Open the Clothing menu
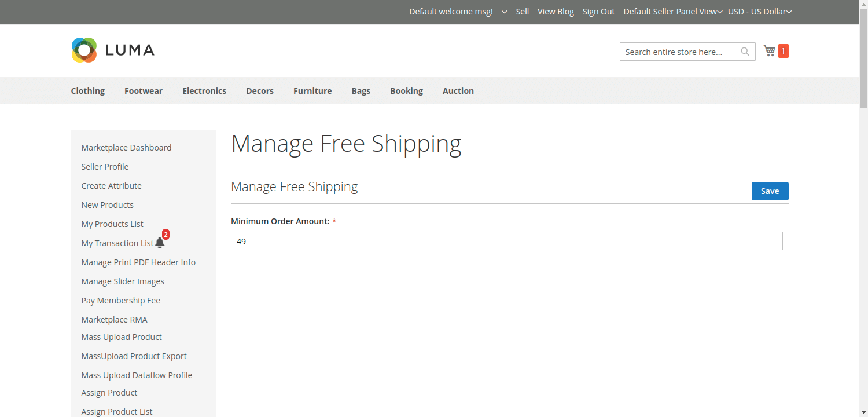 click(87, 90)
